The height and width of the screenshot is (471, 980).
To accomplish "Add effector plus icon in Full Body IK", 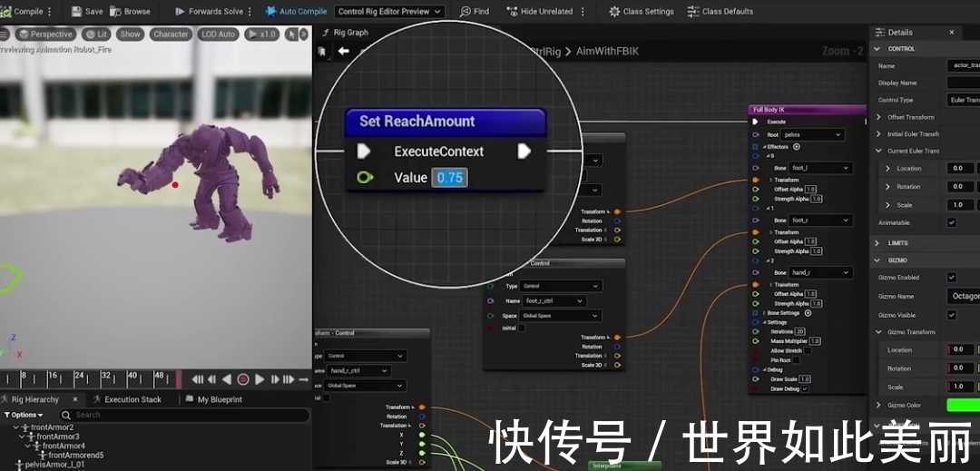I will coord(797,147).
